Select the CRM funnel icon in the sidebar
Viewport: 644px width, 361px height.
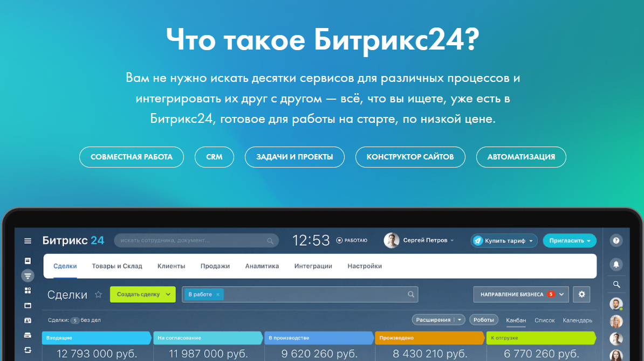click(x=28, y=275)
